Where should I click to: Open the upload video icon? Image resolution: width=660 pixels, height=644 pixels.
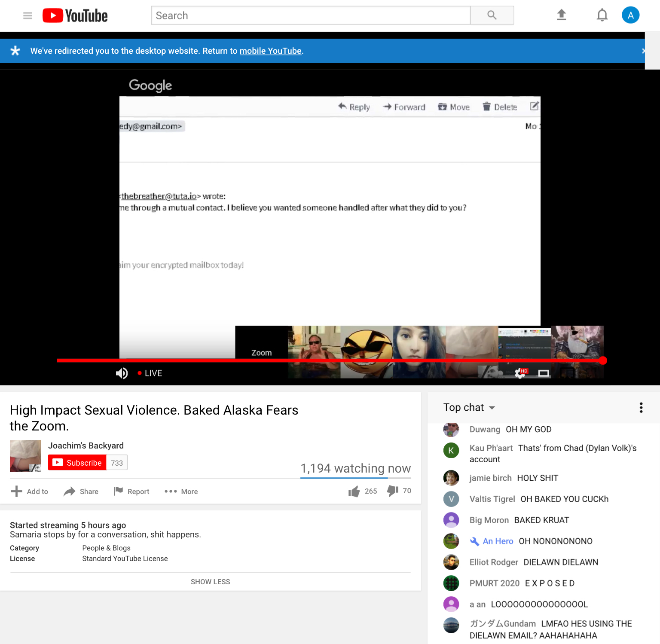click(x=561, y=15)
